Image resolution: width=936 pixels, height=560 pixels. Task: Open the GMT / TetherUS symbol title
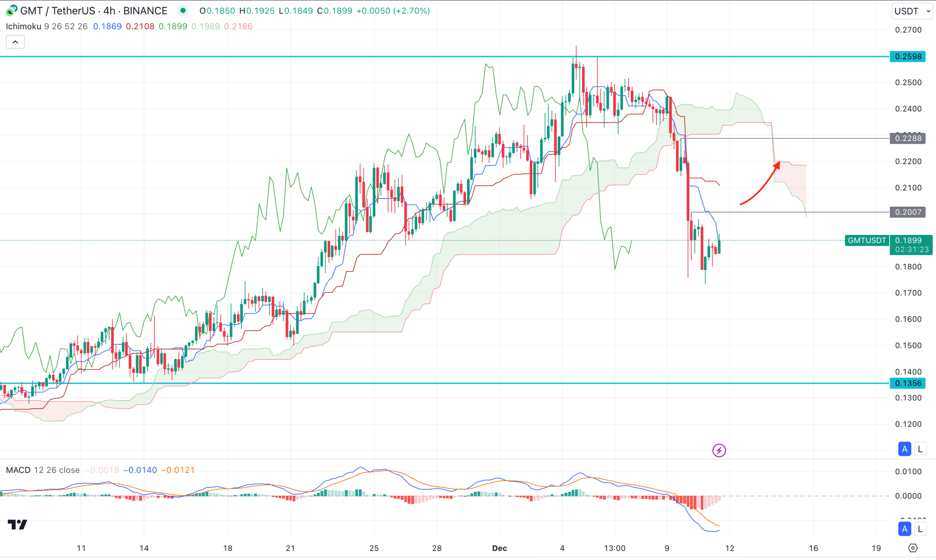coord(94,10)
